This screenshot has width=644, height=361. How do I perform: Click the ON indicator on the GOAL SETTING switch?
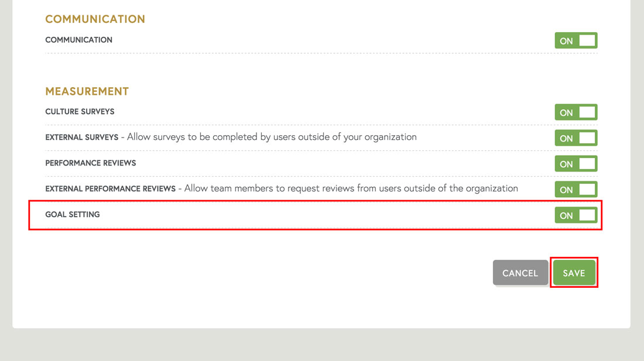click(x=567, y=215)
